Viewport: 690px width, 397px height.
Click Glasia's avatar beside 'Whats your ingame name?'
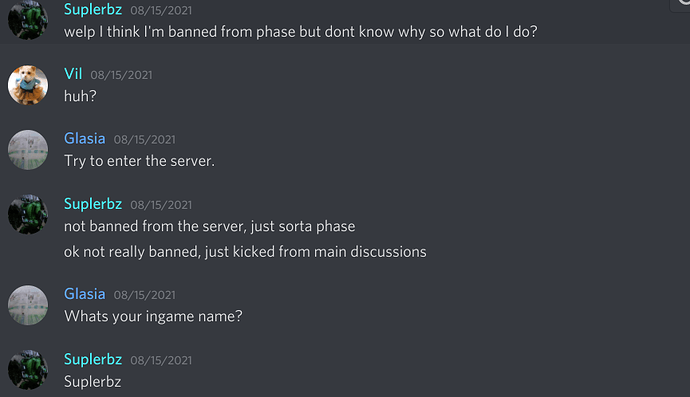click(28, 305)
